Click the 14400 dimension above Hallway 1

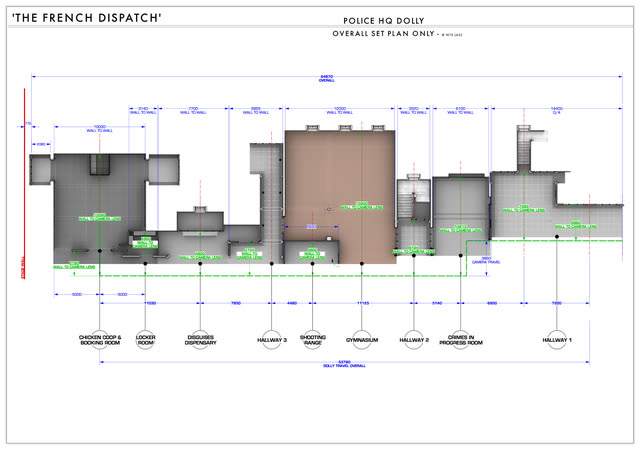click(557, 110)
